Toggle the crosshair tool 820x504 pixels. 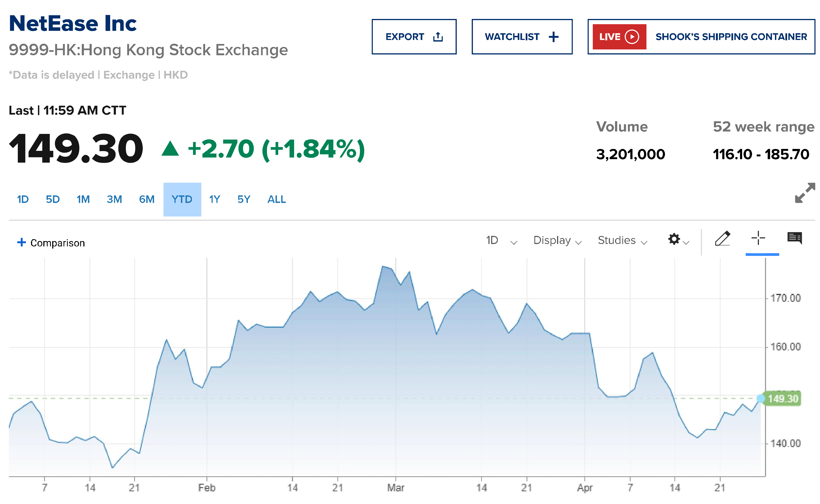pos(758,238)
